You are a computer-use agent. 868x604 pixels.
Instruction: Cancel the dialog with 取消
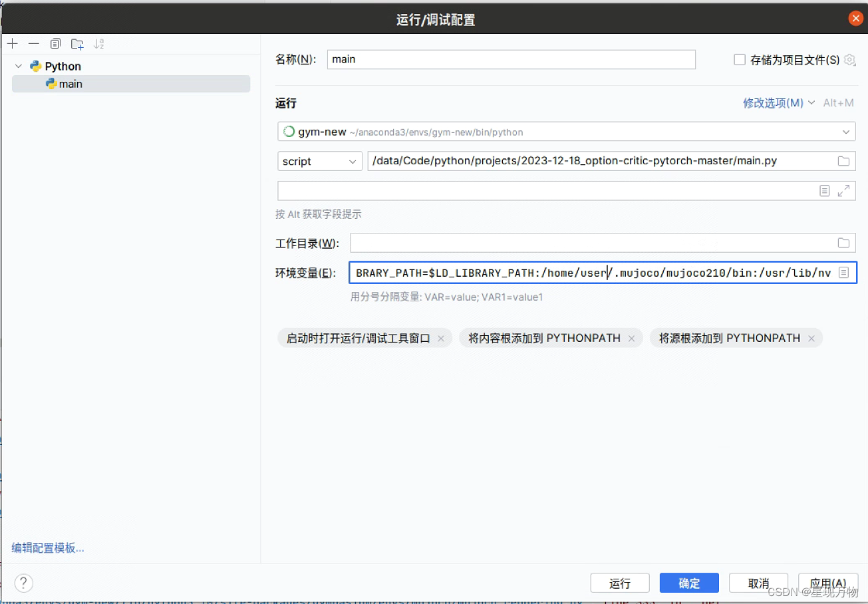(x=758, y=583)
